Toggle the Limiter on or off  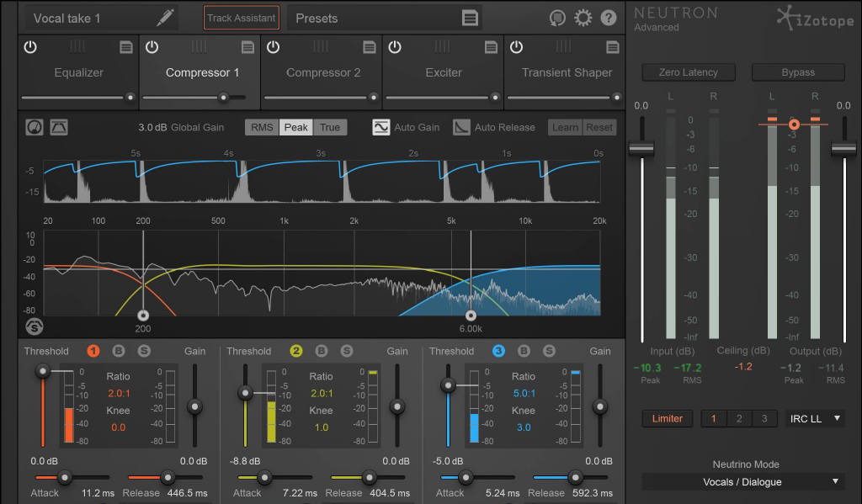pos(668,418)
